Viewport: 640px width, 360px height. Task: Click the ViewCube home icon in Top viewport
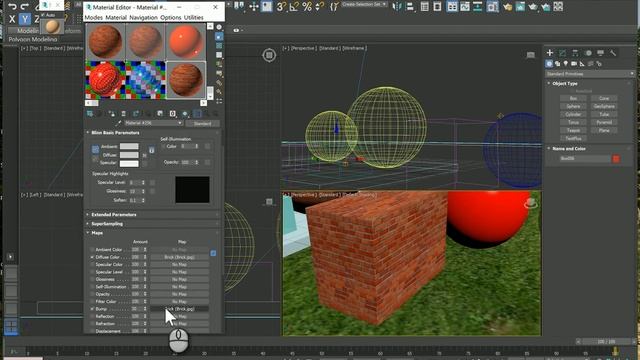269,55
